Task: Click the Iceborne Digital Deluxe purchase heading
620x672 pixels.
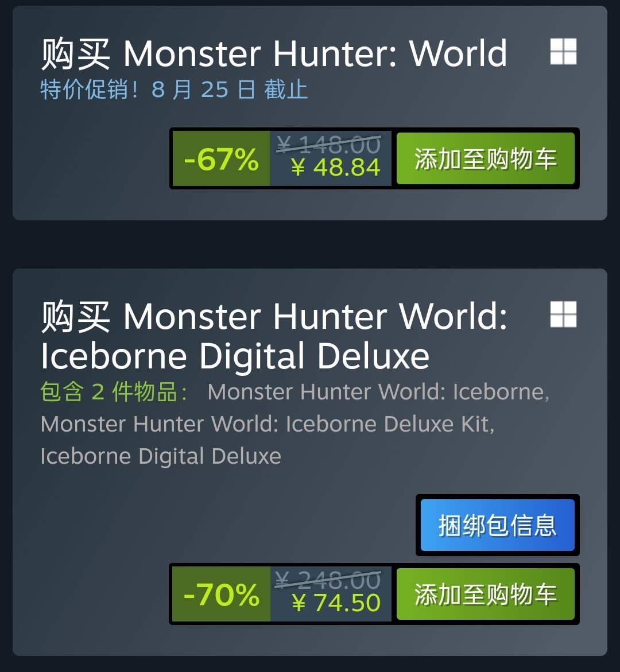Action: tap(274, 336)
